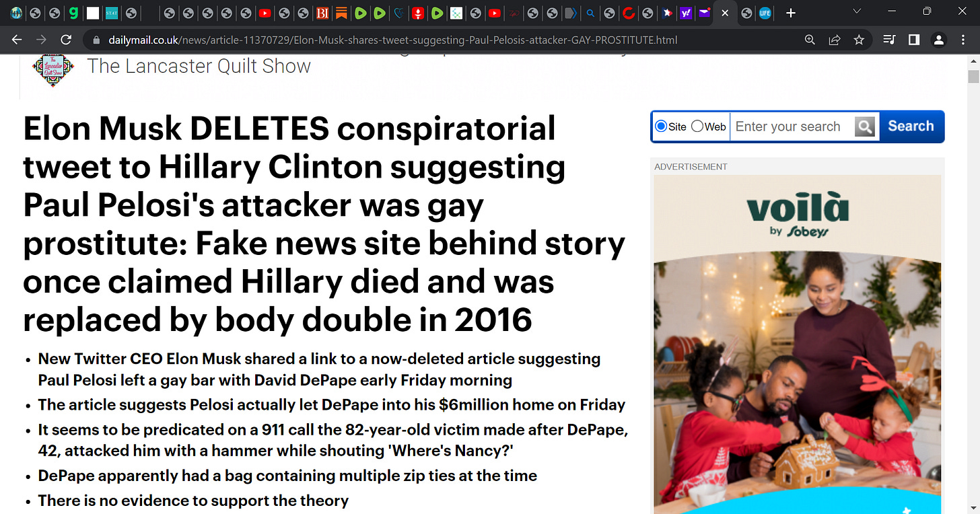Open the zoom magnifier in address bar
The height and width of the screenshot is (514, 980).
pyautogui.click(x=810, y=40)
